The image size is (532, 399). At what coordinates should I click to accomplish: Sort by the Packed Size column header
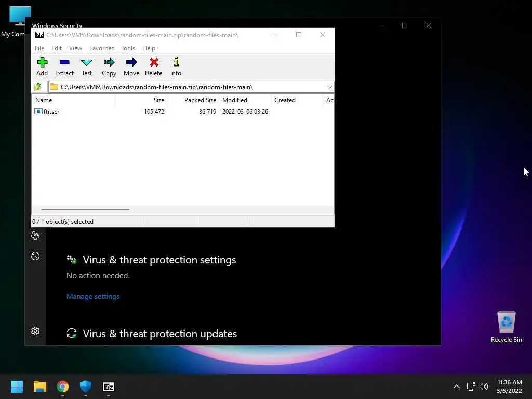click(x=193, y=100)
